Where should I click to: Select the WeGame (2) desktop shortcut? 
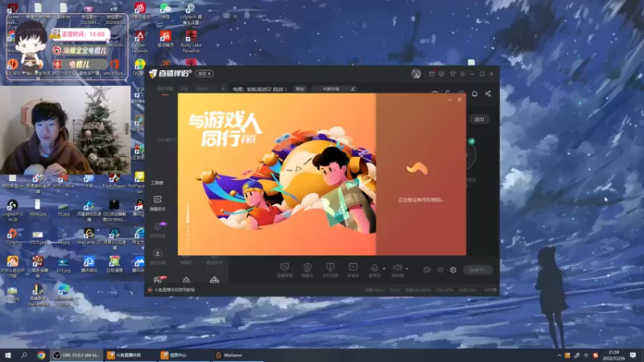[x=89, y=237]
